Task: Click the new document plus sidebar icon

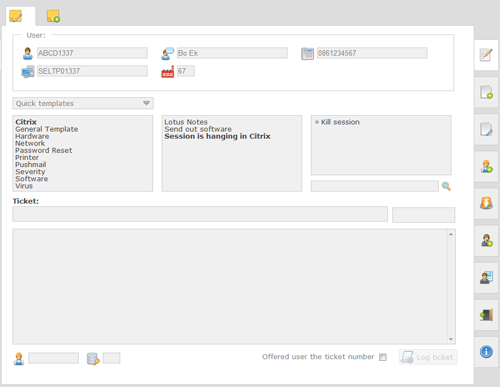Action: coord(486,92)
